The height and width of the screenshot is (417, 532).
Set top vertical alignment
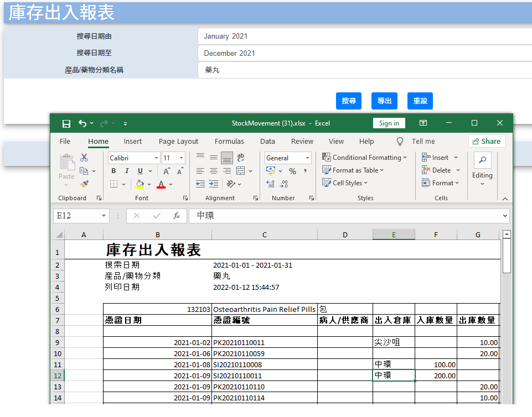pos(200,157)
